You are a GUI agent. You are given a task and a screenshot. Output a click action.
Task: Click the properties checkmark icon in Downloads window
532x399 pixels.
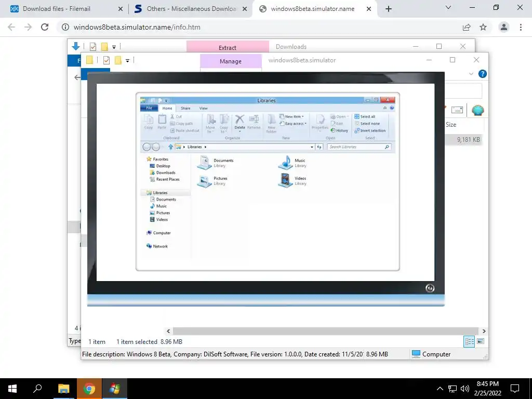point(92,47)
